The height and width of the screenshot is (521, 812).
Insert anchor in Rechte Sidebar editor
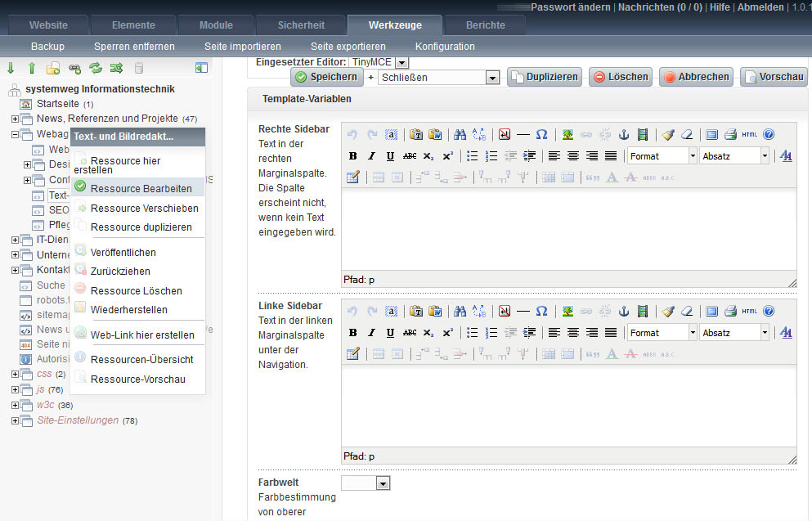point(624,135)
